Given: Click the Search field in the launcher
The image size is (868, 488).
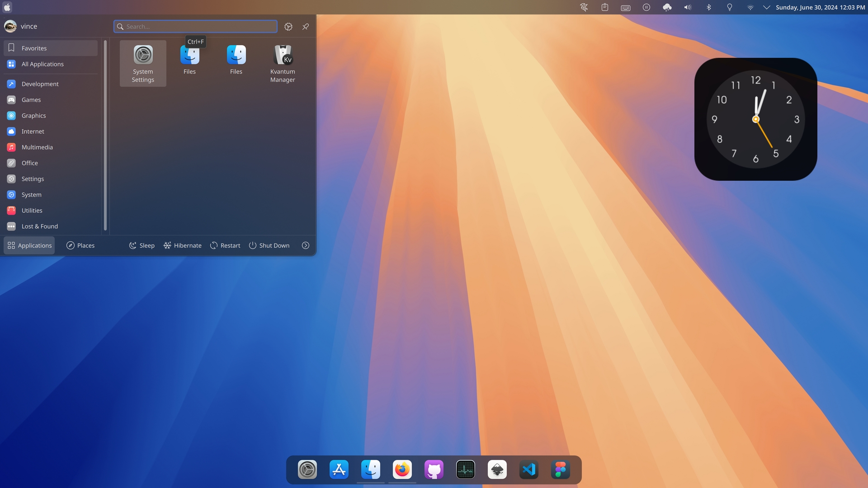Looking at the screenshot, I should click(x=195, y=27).
